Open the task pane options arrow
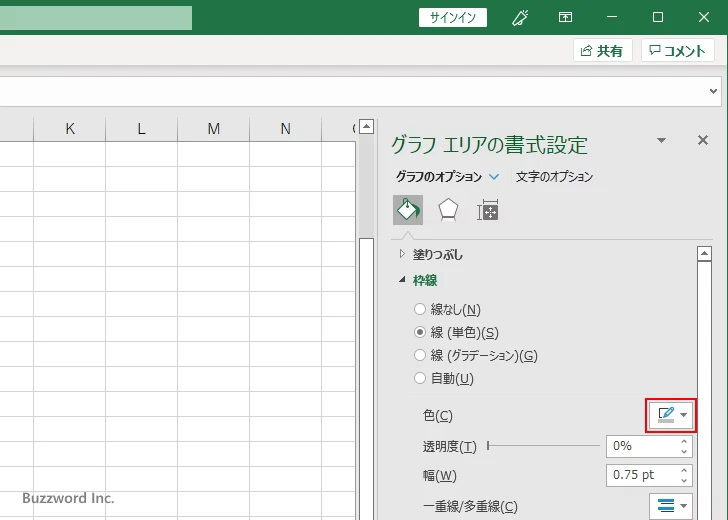The height and width of the screenshot is (520, 728). (661, 141)
